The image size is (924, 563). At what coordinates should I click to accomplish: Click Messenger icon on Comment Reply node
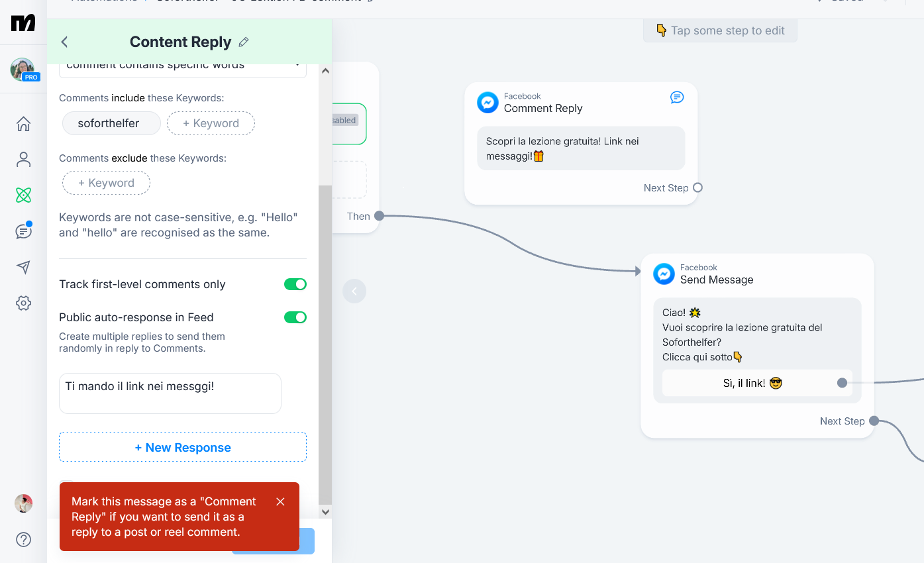[488, 103]
